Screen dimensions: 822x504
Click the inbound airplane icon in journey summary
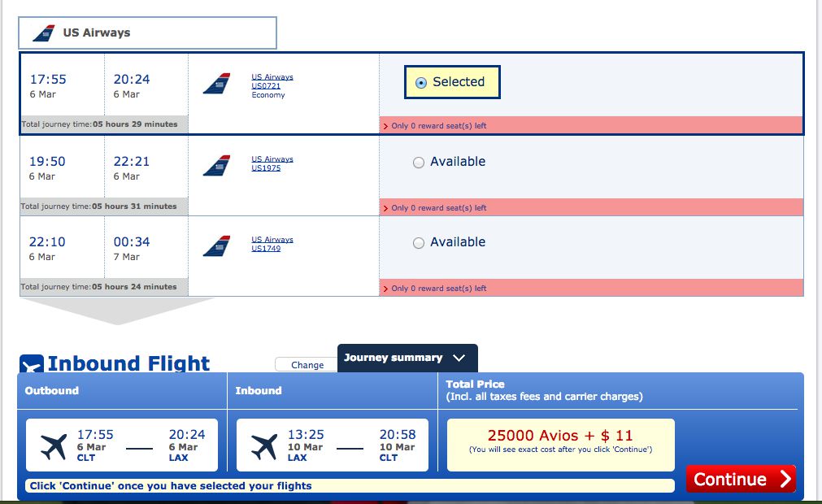point(264,446)
